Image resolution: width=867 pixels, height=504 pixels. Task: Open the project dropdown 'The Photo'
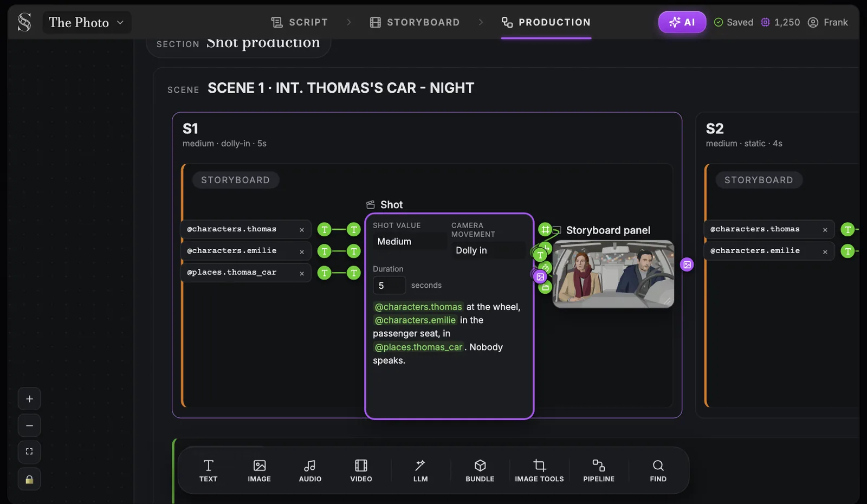(x=87, y=22)
